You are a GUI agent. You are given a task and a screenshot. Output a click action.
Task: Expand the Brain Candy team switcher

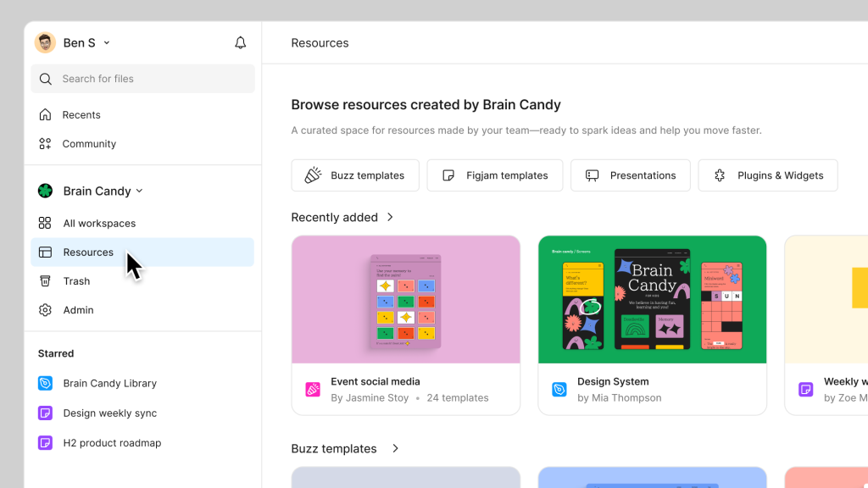140,191
